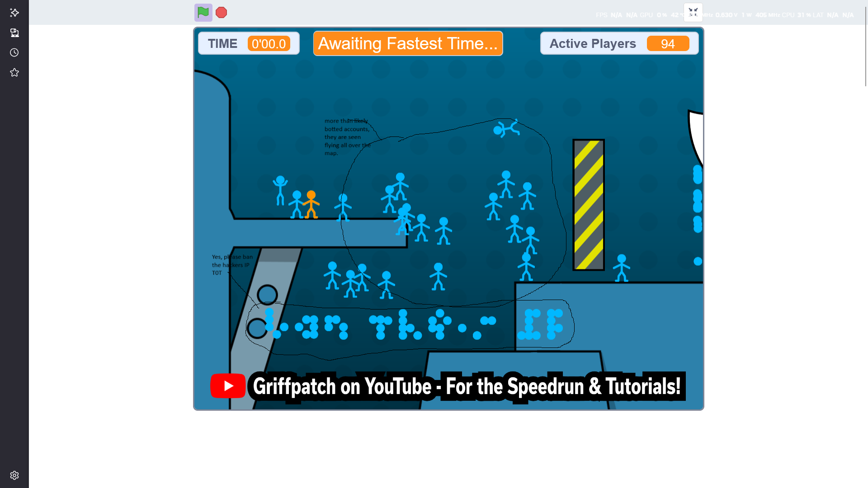
Task: Click the page vertical scrollbar
Action: tap(865, 45)
